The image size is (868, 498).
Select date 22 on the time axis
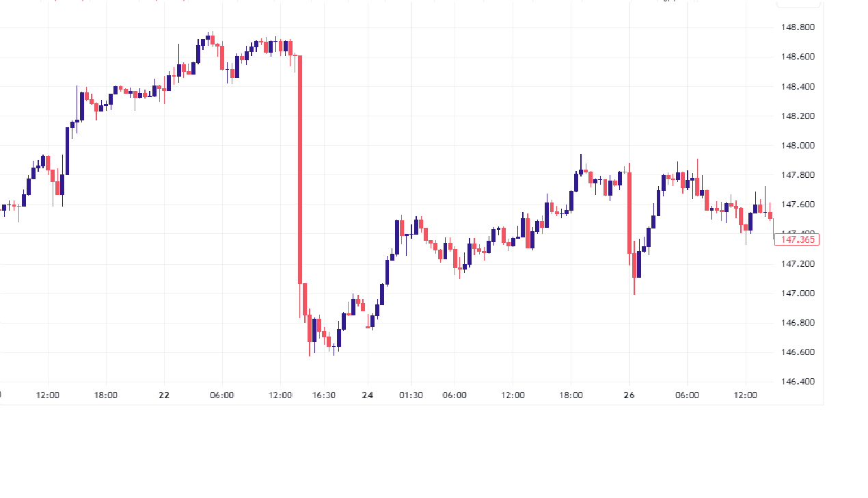pos(164,395)
